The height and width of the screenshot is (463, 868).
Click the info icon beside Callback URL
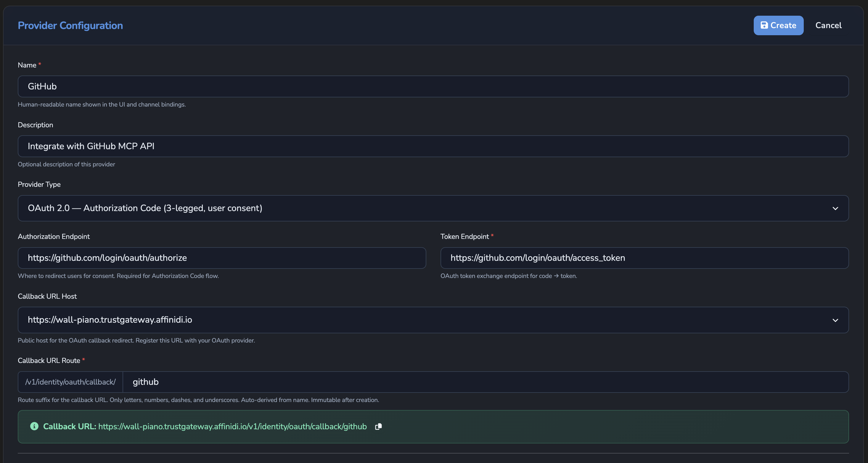[x=34, y=426]
